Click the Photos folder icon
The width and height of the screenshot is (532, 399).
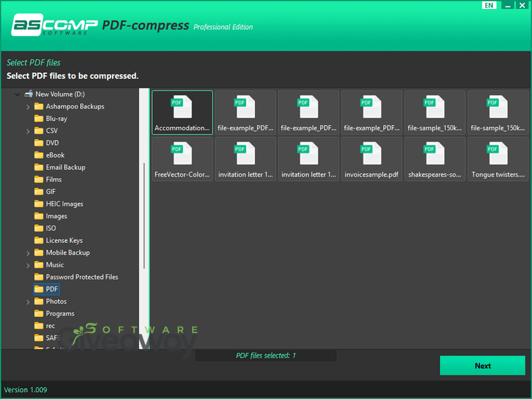click(39, 302)
